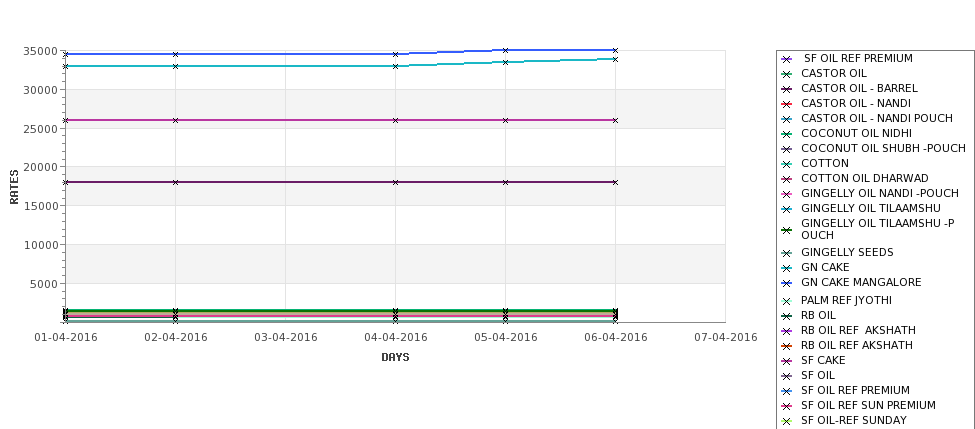Screen dimensions: 975x429
Task: Click the top blue line point at 05-04-2016
Action: pyautogui.click(x=506, y=50)
